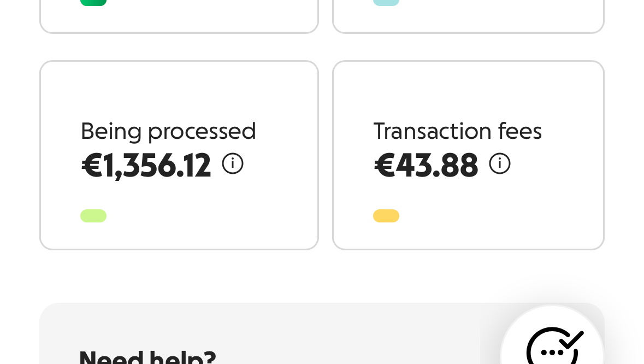
Task: Click the three dots inside the chat bubble
Action: tap(552, 353)
